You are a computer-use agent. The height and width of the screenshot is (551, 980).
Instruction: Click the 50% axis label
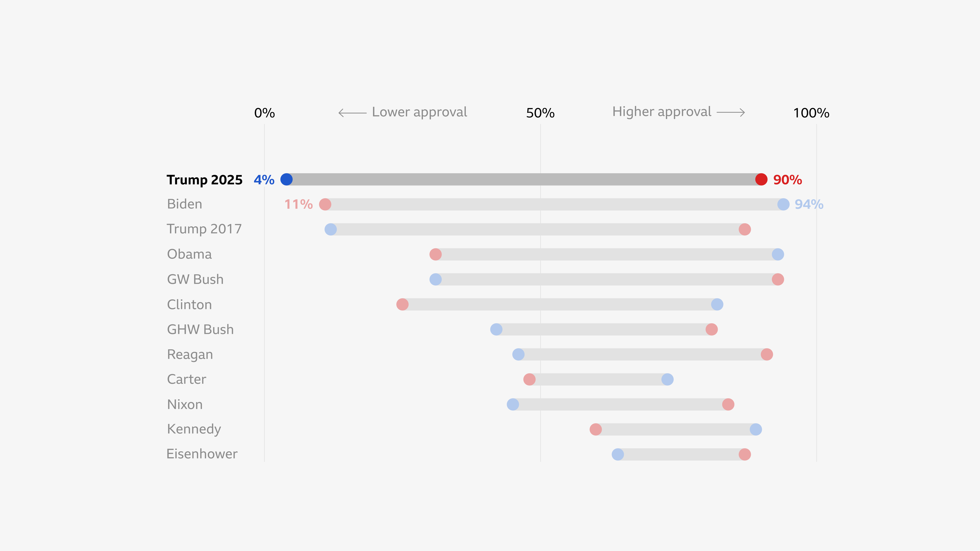[540, 113]
